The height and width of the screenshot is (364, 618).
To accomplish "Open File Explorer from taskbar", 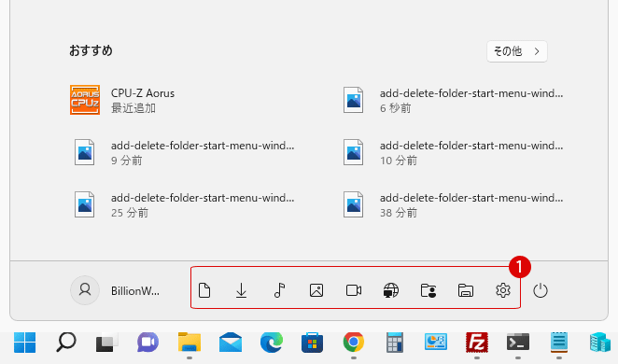I will (x=190, y=343).
